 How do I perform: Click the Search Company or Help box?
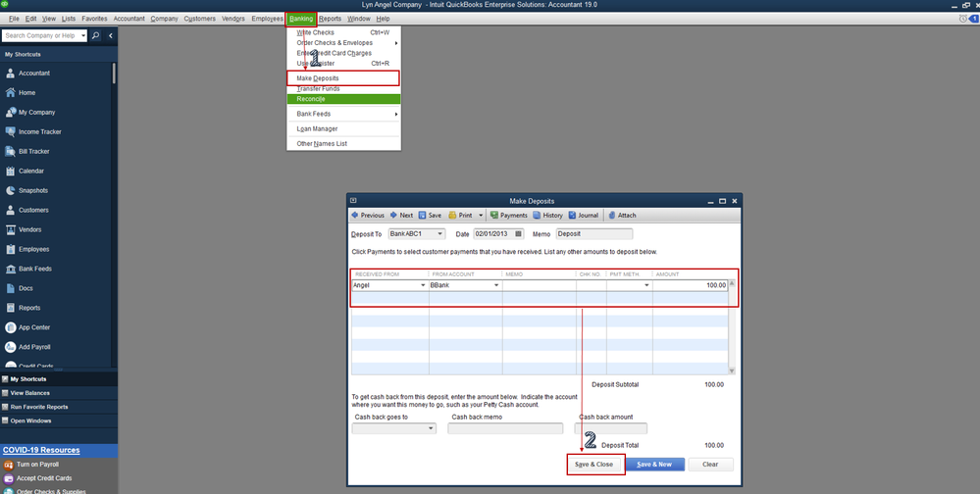(x=40, y=35)
